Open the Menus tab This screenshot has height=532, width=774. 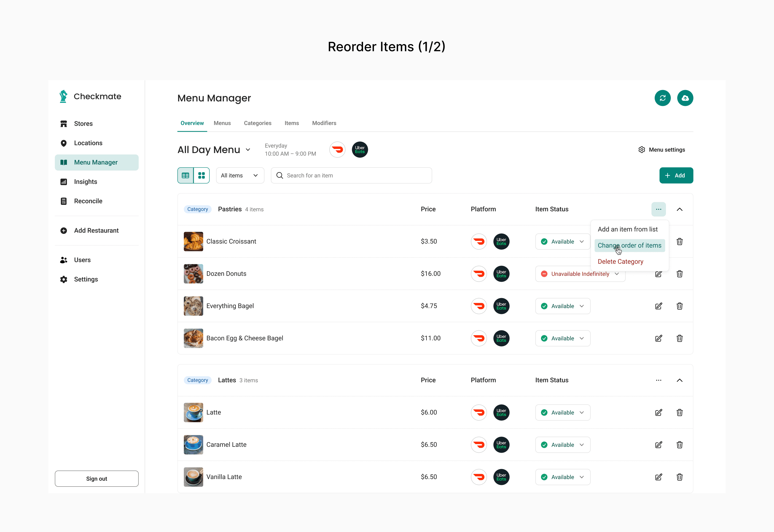point(222,123)
